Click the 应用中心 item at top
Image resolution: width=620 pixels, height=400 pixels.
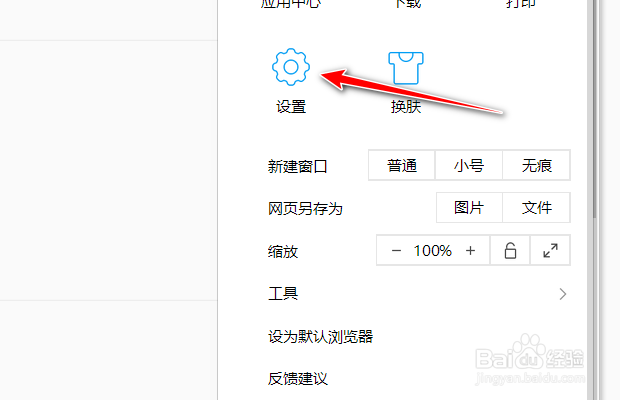[291, 4]
